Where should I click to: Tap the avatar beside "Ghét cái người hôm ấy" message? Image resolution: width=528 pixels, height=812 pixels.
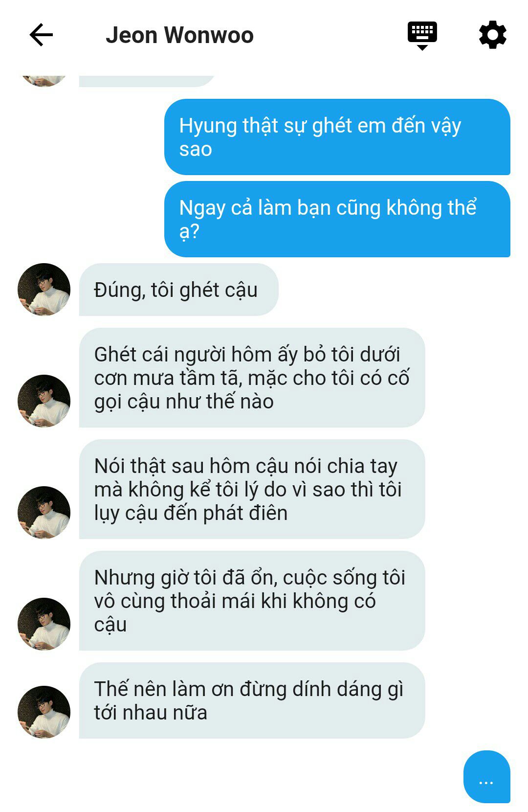(44, 401)
